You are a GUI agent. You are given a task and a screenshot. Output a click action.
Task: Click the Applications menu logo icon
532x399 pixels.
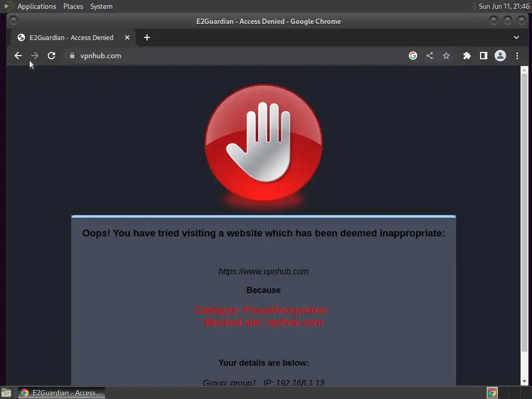click(9, 6)
